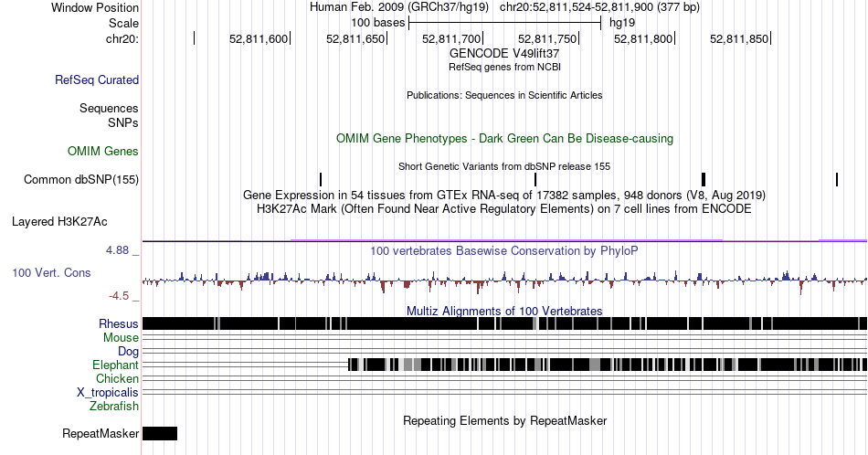The width and height of the screenshot is (868, 455).
Task: Click the thick dbSNP variant marker
Action: (704, 179)
